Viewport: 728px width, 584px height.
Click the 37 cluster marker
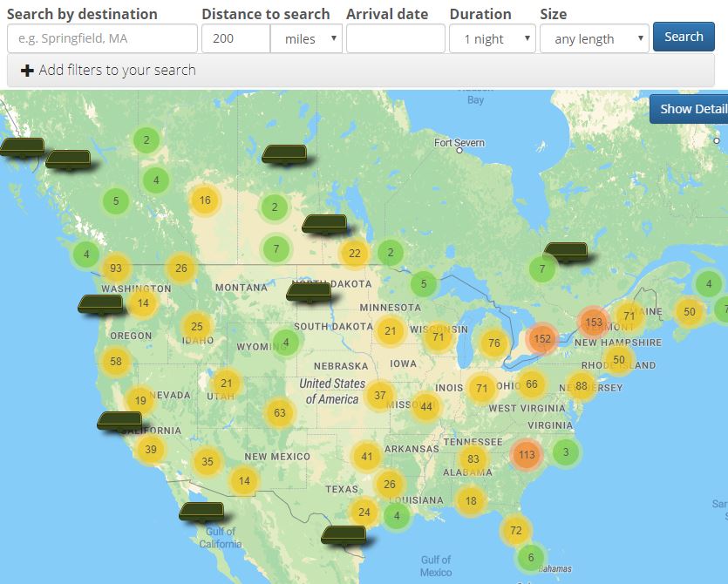pyautogui.click(x=380, y=396)
